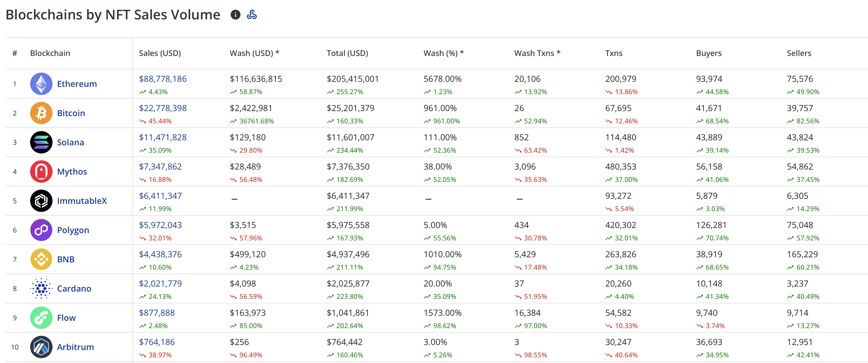This screenshot has width=868, height=363.
Task: Open the Polygon blockchain link
Action: pos(73,230)
